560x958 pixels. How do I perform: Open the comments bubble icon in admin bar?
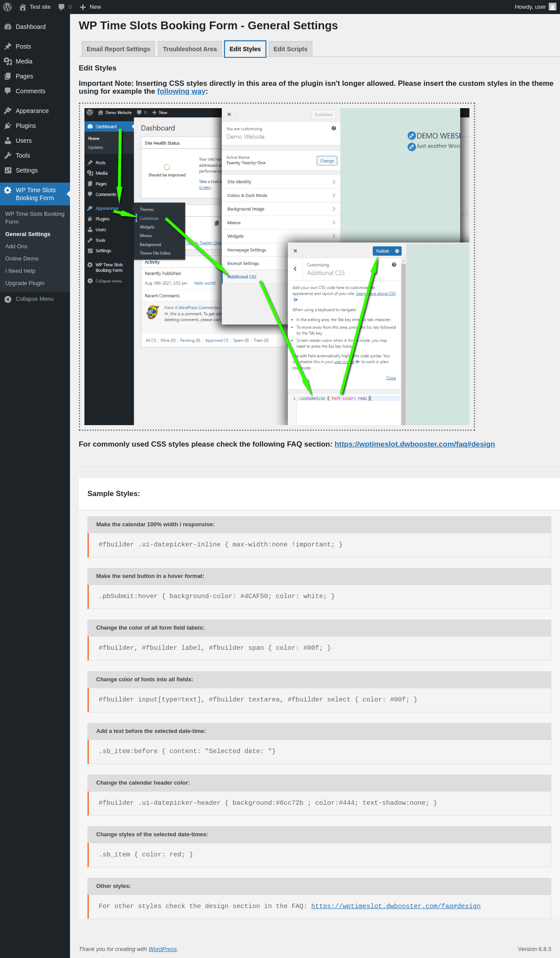click(61, 7)
